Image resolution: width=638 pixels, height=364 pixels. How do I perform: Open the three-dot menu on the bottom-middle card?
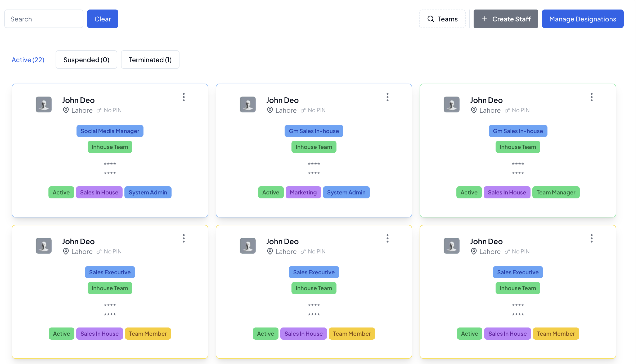(387, 238)
